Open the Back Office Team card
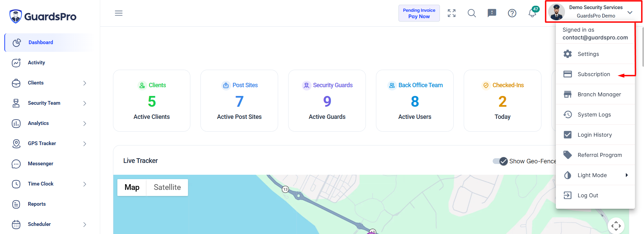644x234 pixels. [415, 101]
